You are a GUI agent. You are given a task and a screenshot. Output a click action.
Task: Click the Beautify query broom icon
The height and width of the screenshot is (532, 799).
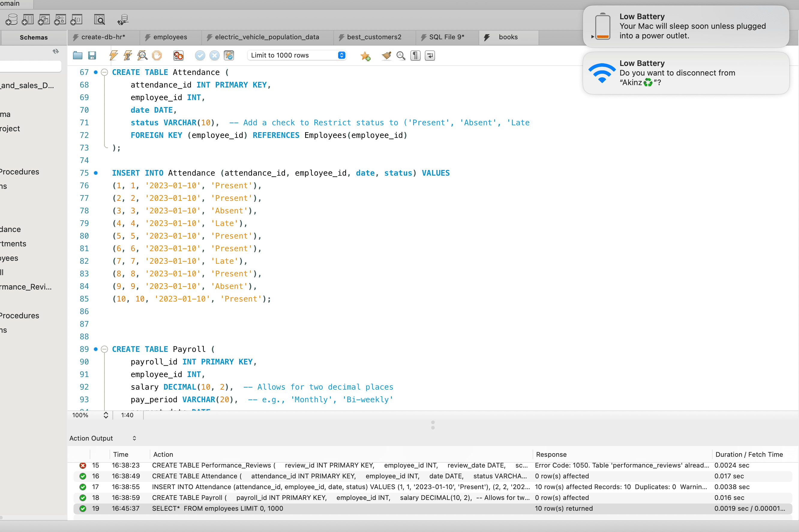click(x=386, y=55)
